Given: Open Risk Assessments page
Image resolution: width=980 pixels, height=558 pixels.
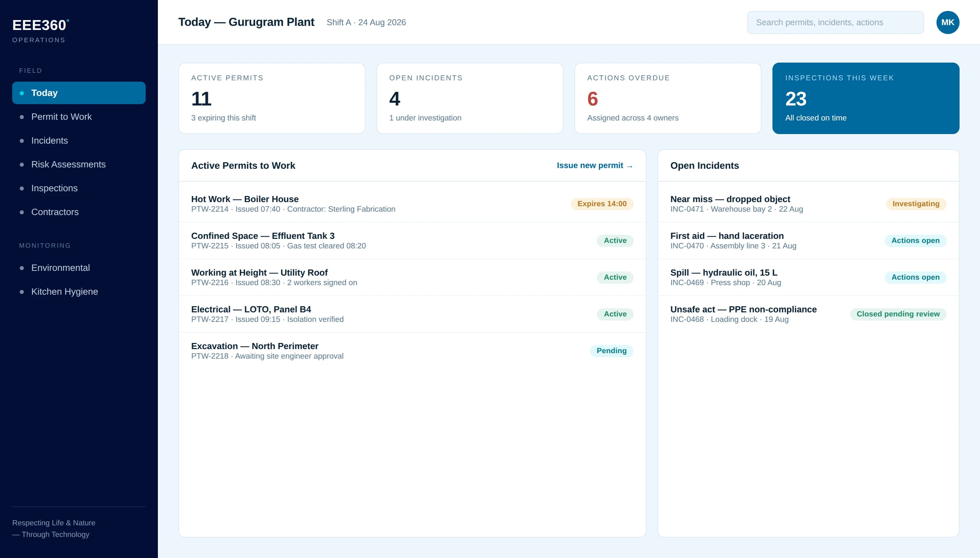Looking at the screenshot, I should [x=79, y=164].
